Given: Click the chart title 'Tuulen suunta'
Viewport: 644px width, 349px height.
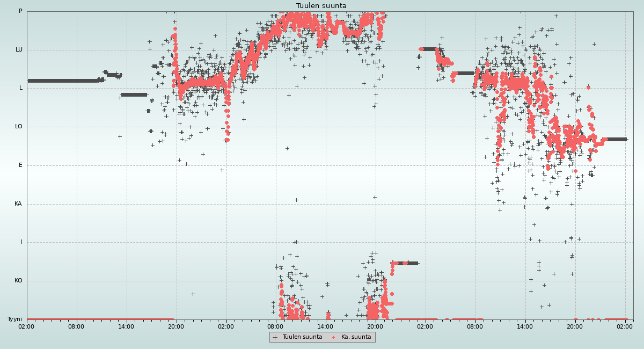Looking at the screenshot, I should click(321, 6).
